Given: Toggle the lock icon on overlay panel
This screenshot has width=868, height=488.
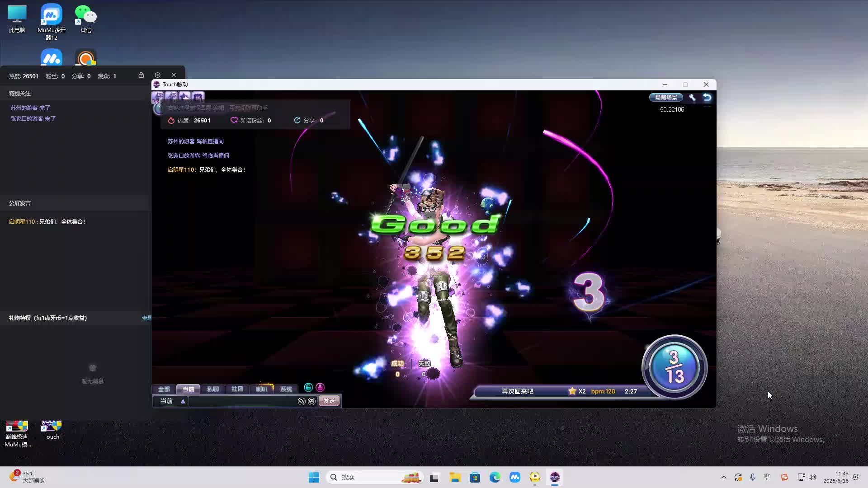Looking at the screenshot, I should [x=141, y=75].
